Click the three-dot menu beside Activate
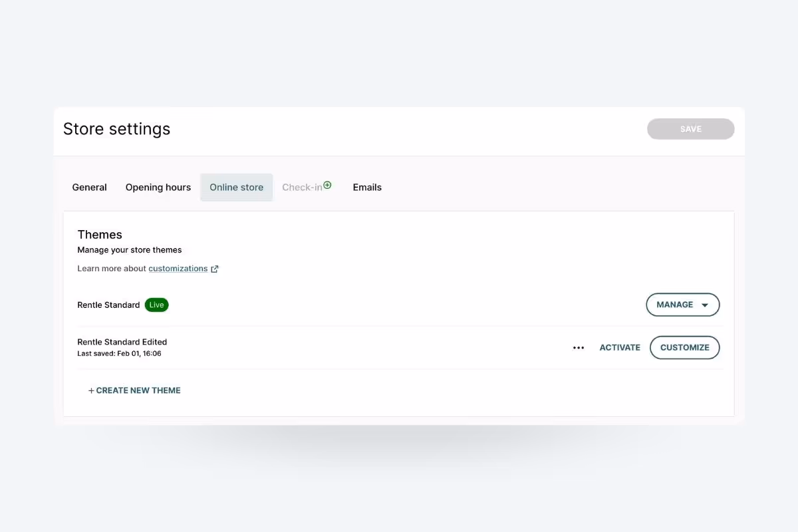The height and width of the screenshot is (532, 798). (578, 347)
